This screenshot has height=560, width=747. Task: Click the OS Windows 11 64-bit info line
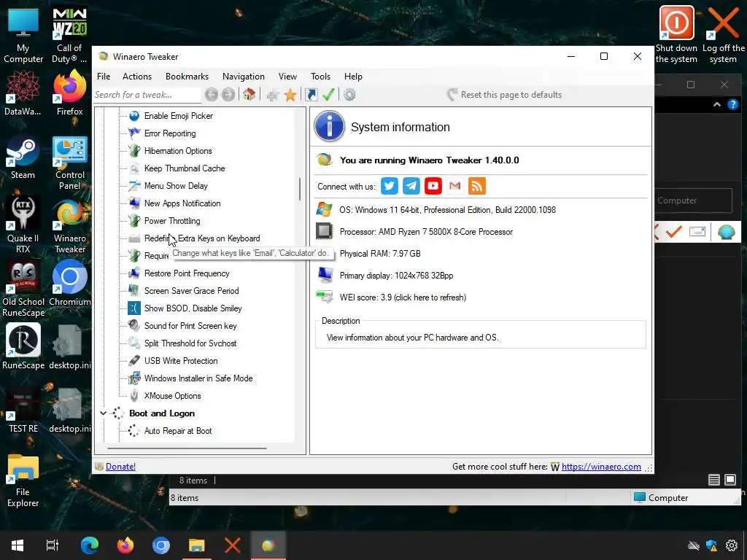pyautogui.click(x=447, y=210)
